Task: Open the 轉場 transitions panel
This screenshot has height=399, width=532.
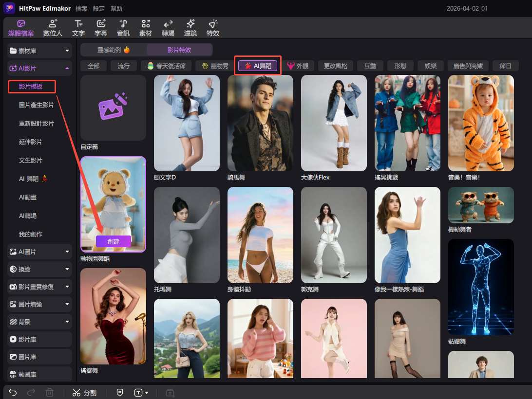Action: (168, 28)
